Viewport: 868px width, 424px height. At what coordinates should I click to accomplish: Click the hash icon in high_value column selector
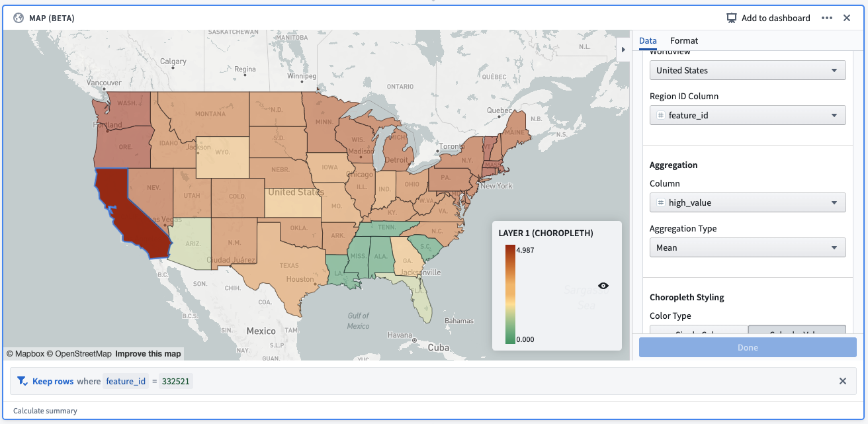pyautogui.click(x=660, y=202)
